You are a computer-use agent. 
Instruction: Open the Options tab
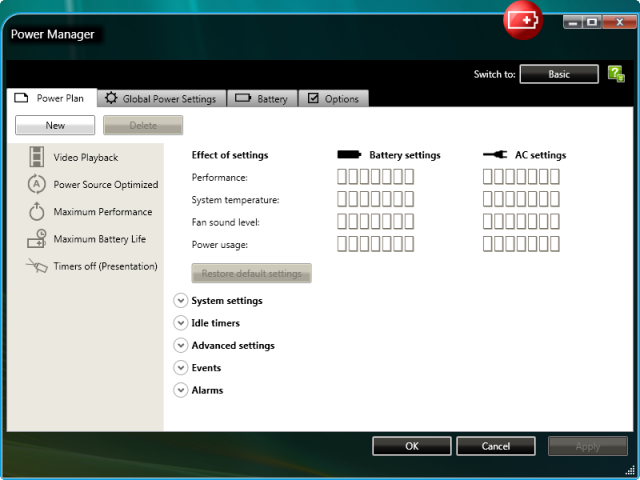334,98
